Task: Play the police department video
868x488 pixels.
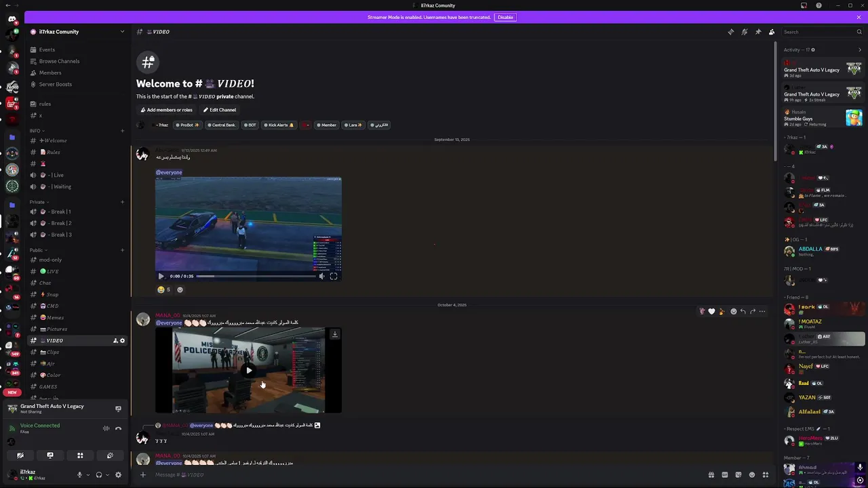Action: pos(249,370)
